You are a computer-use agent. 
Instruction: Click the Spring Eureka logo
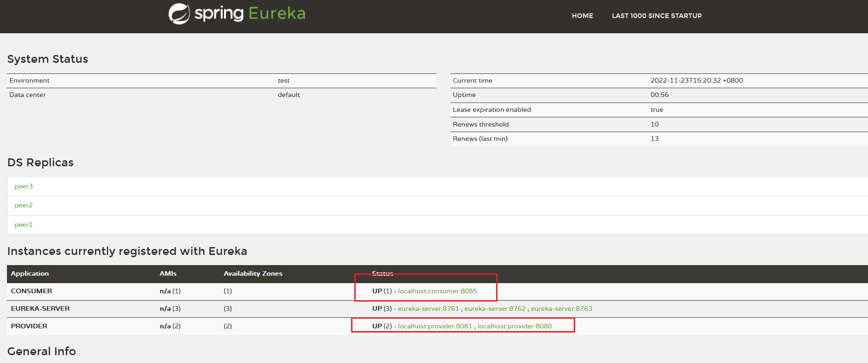(237, 13)
